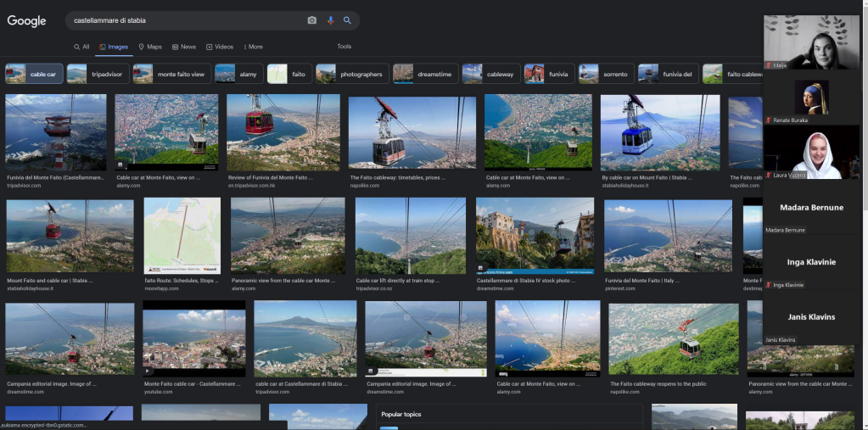The height and width of the screenshot is (430, 868).
Task: Click "The Faito cableway reopens" result caption
Action: click(658, 384)
